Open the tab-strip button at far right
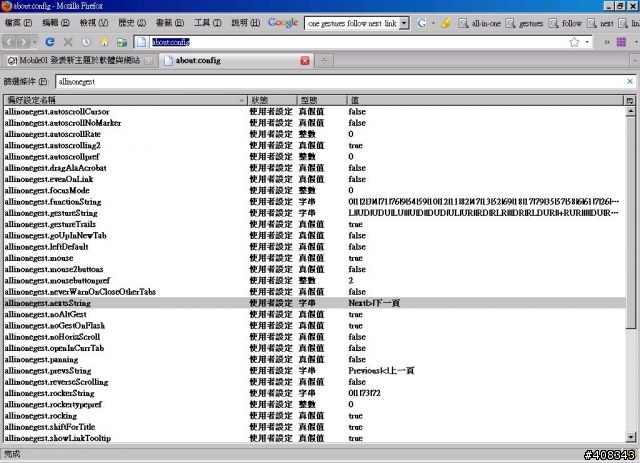 tap(635, 61)
